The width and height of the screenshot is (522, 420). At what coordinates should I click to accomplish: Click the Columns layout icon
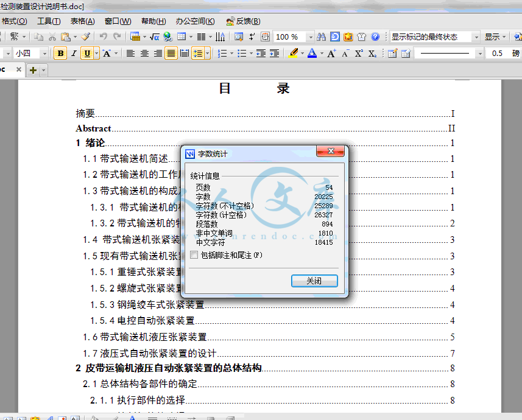pos(201,37)
